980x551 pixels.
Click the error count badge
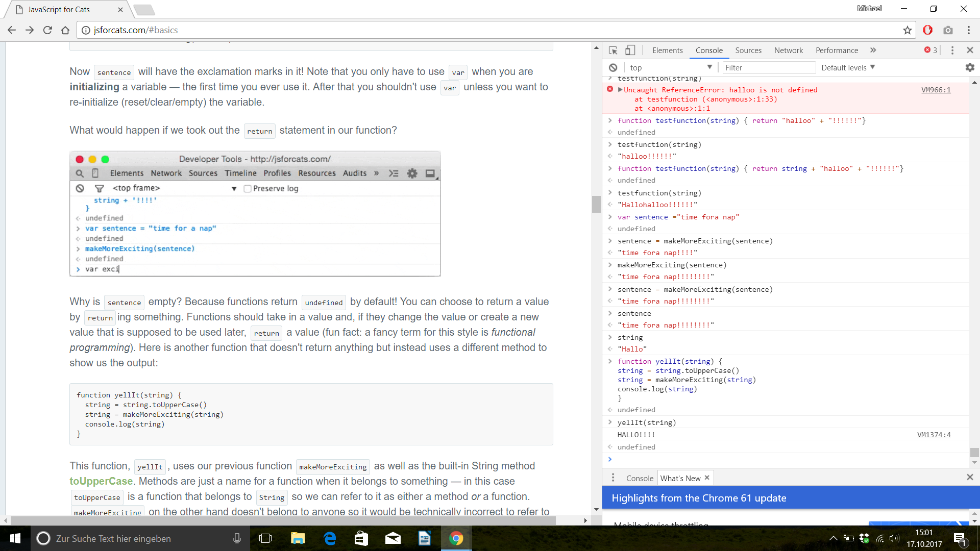pos(930,50)
